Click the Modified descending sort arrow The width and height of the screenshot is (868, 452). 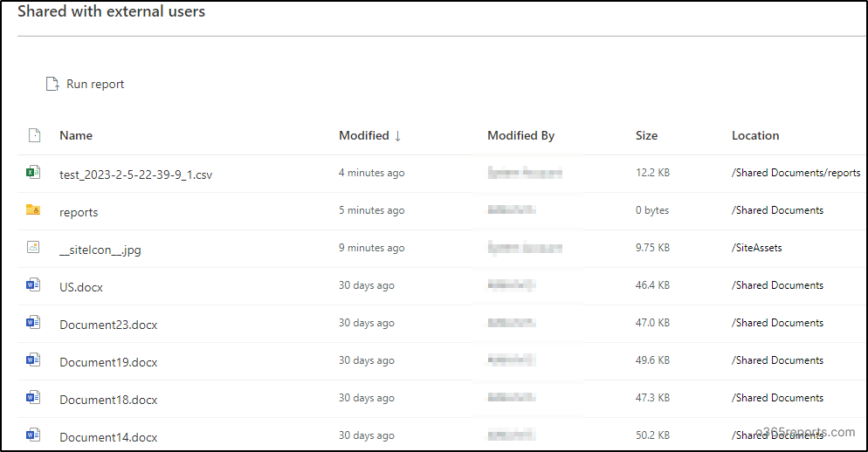pyautogui.click(x=397, y=136)
